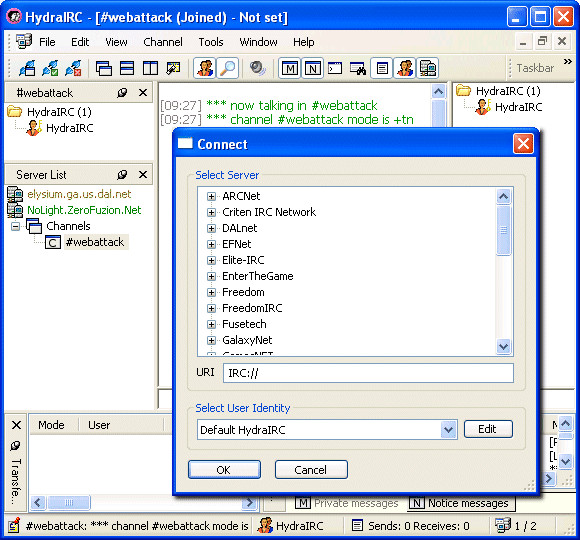Select HydraIRC (1) folder in left user panel
The width and height of the screenshot is (580, 540).
click(59, 112)
